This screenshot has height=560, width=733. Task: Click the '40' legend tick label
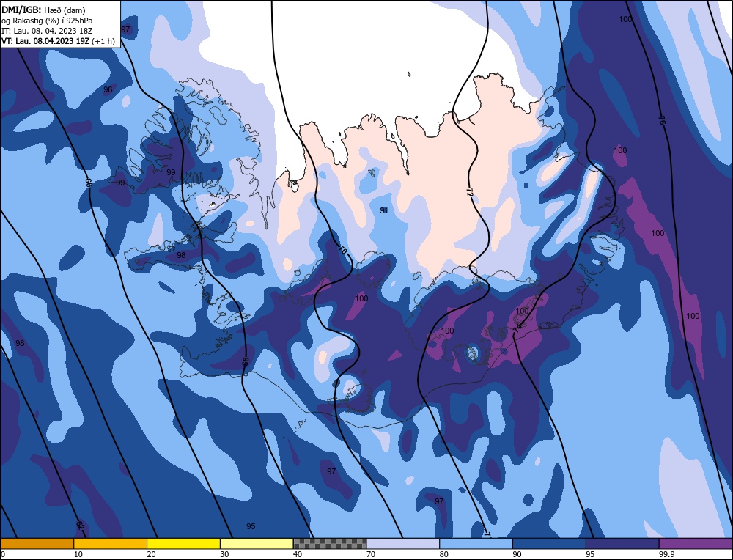coord(298,554)
